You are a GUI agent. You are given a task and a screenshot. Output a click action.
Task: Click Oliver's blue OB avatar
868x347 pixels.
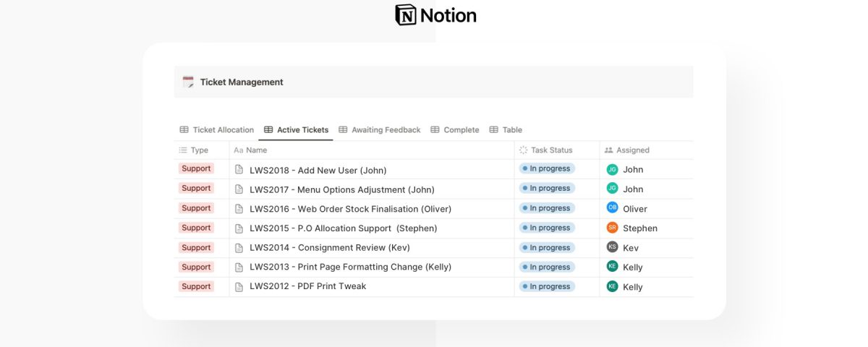(612, 208)
